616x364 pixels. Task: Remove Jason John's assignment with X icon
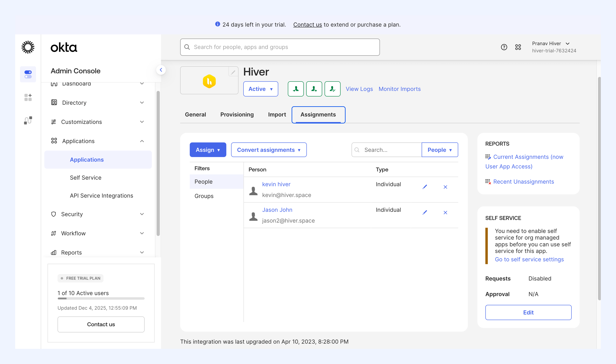click(445, 212)
